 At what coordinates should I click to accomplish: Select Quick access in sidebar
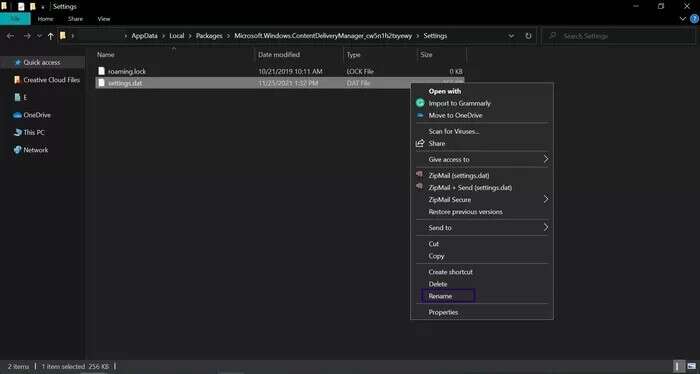click(42, 62)
